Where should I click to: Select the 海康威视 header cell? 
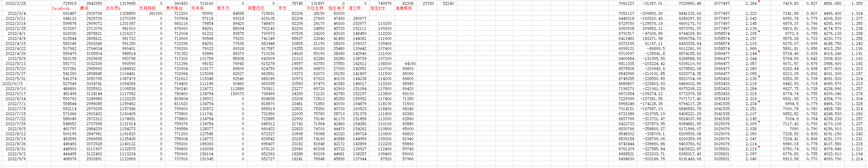[405, 8]
